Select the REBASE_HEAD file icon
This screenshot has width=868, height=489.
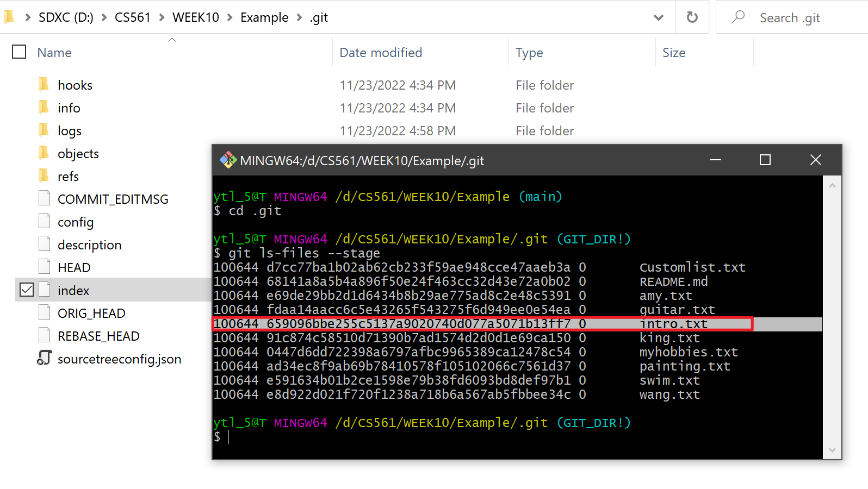pos(45,335)
